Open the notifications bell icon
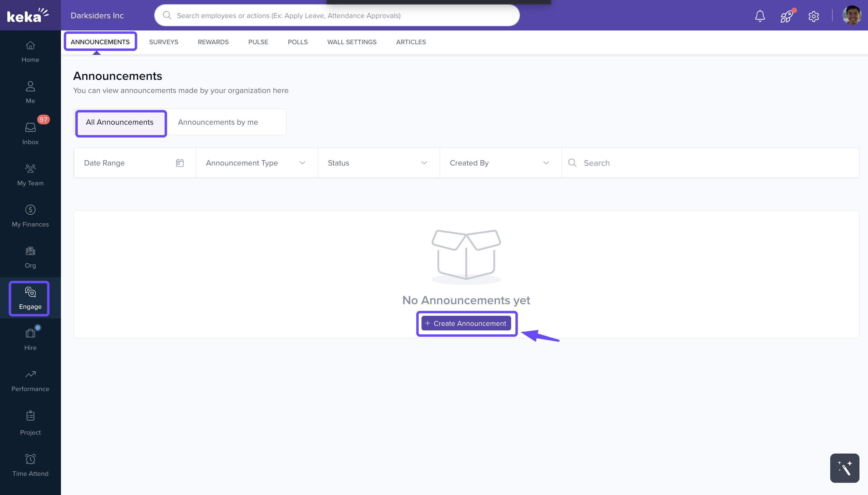868x495 pixels. click(x=759, y=16)
